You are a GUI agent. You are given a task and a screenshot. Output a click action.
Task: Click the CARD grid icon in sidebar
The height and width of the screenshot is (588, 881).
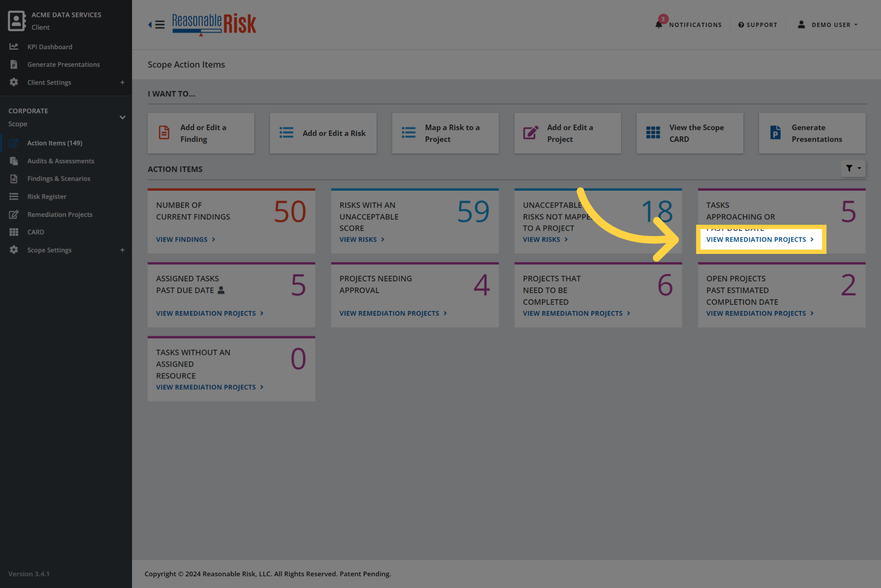pyautogui.click(x=14, y=232)
